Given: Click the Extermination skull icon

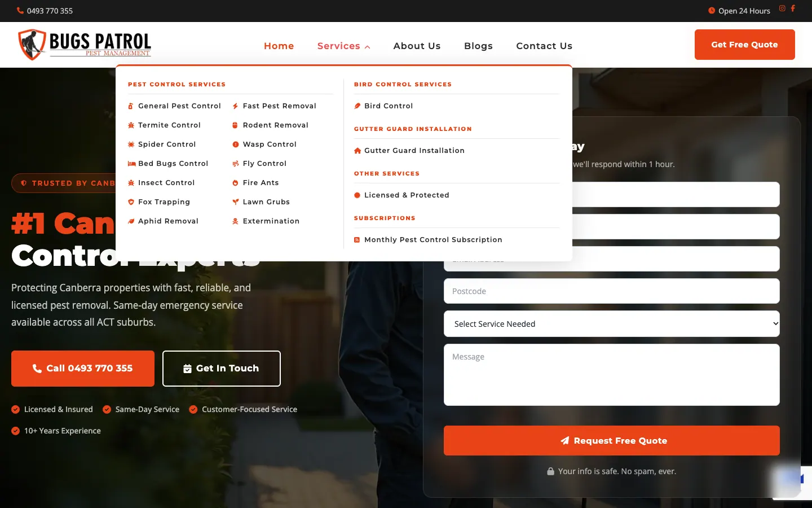Looking at the screenshot, I should coord(236,221).
